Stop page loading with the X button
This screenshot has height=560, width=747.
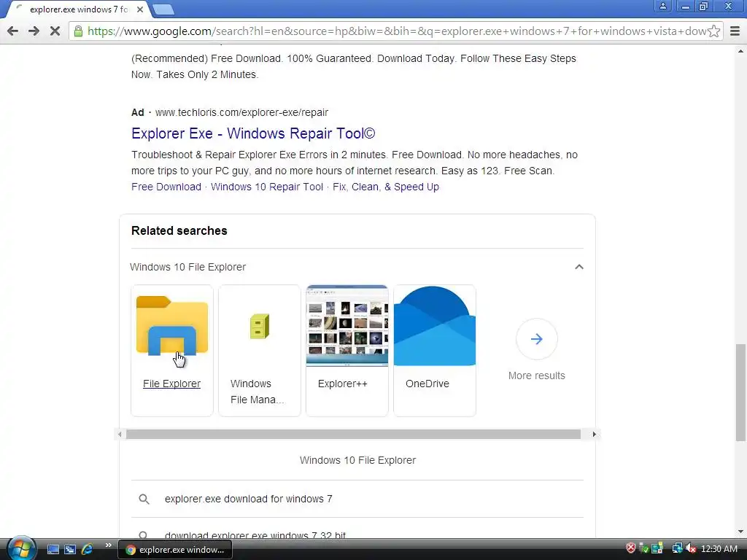[x=55, y=31]
